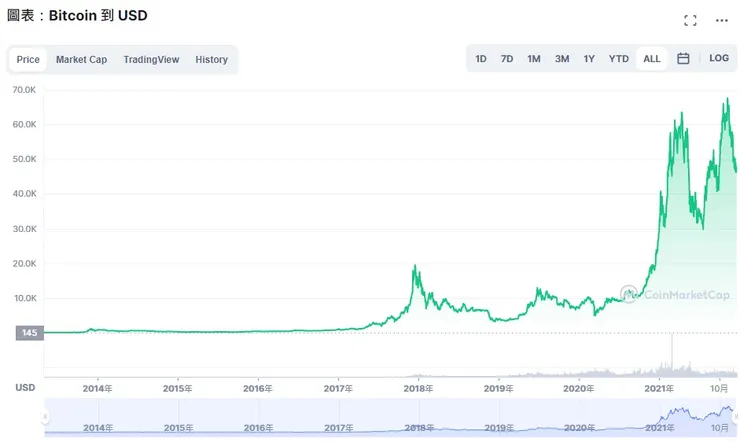Click the right handle of the range navigator
The width and height of the screenshot is (740, 442).
(735, 417)
